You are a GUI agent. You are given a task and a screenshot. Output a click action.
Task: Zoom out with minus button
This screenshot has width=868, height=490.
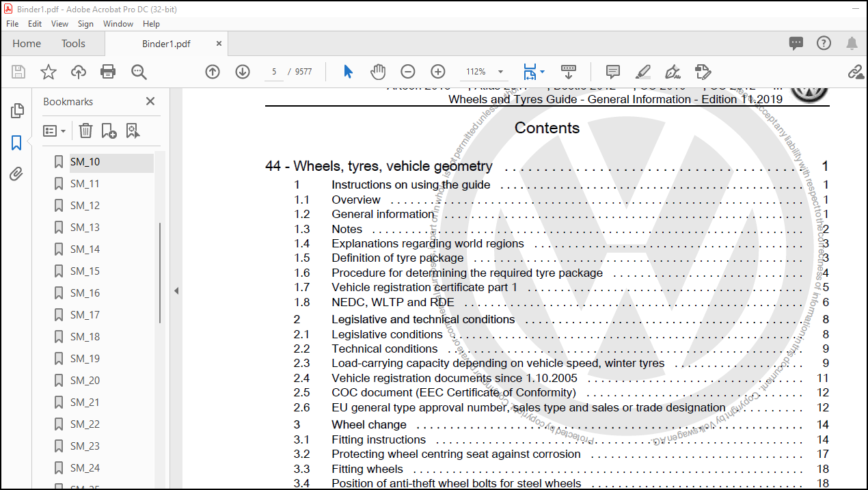tap(408, 72)
